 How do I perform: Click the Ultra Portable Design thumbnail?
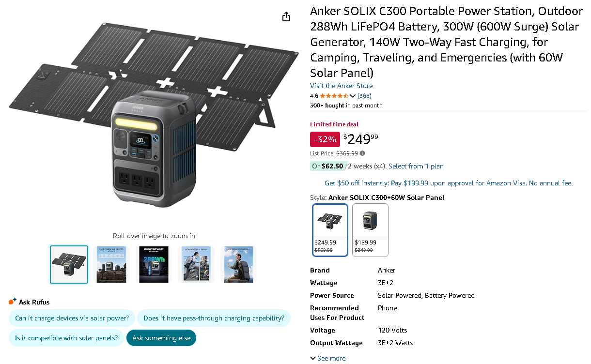[x=196, y=264]
